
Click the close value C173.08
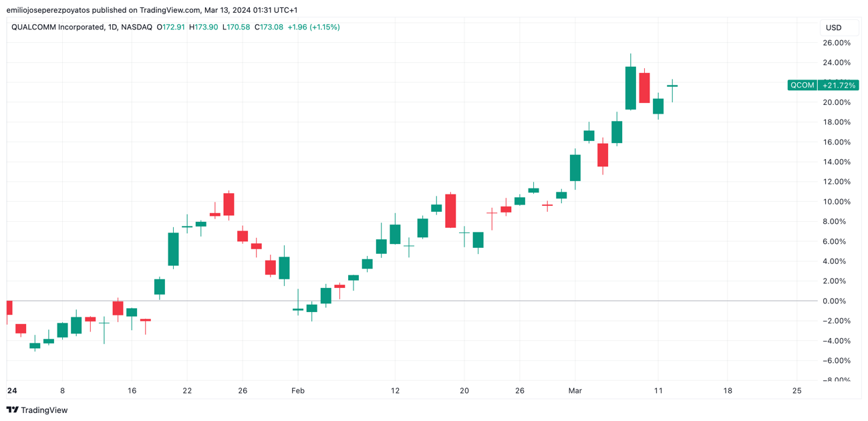(269, 27)
